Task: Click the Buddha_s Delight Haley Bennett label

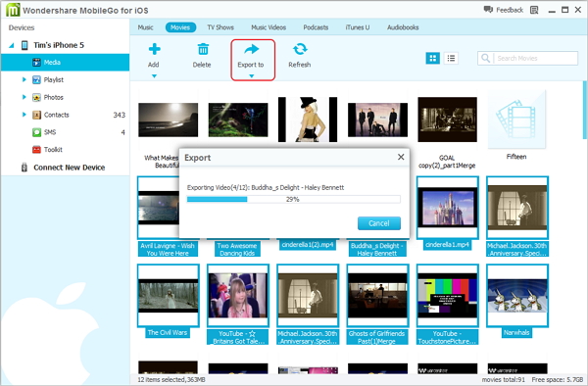Action: pyautogui.click(x=376, y=250)
